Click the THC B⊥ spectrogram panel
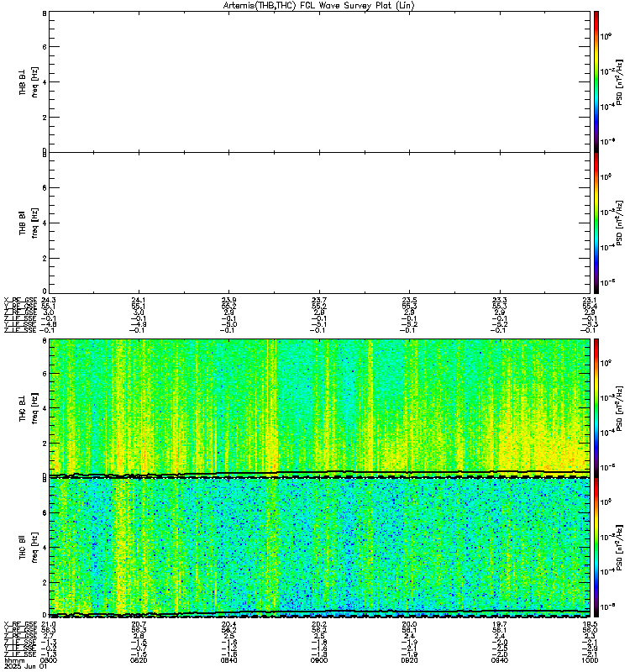 coord(320,408)
